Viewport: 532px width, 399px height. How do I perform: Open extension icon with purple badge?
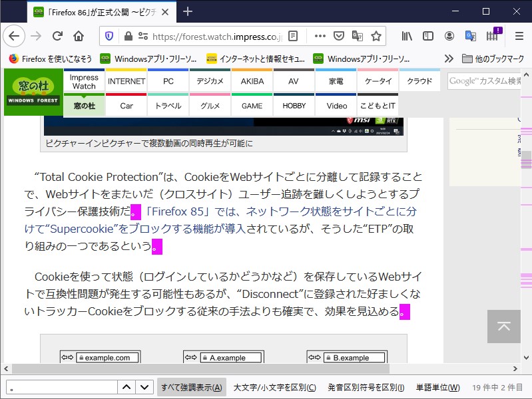coord(493,35)
